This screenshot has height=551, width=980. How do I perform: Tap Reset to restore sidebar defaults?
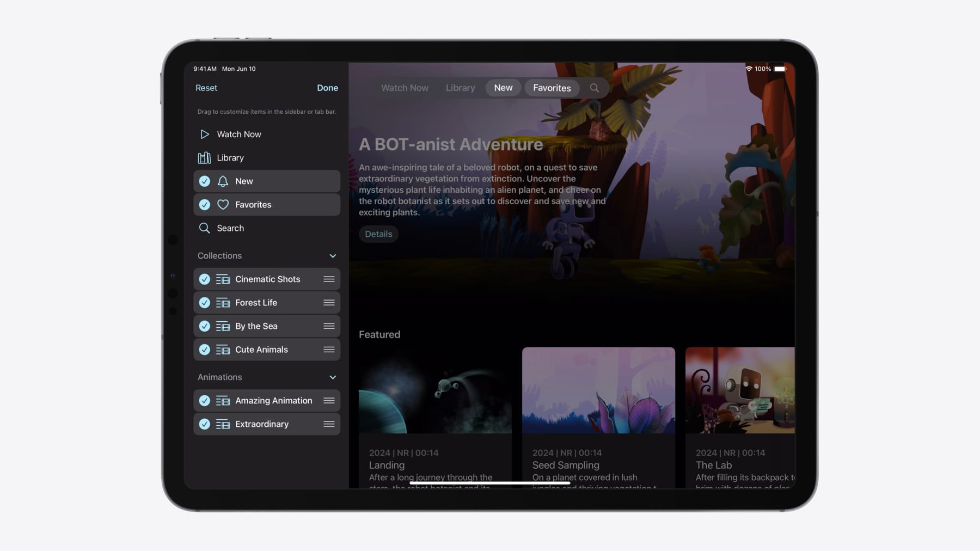pyautogui.click(x=206, y=88)
